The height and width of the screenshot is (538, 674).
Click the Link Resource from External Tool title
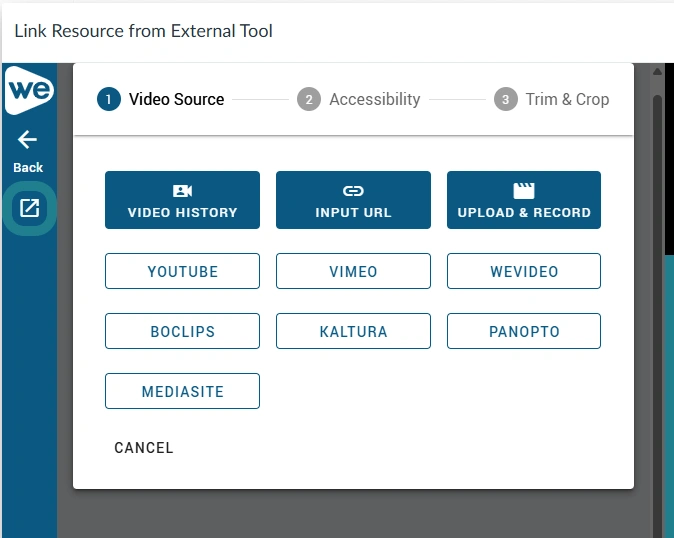pyautogui.click(x=144, y=31)
